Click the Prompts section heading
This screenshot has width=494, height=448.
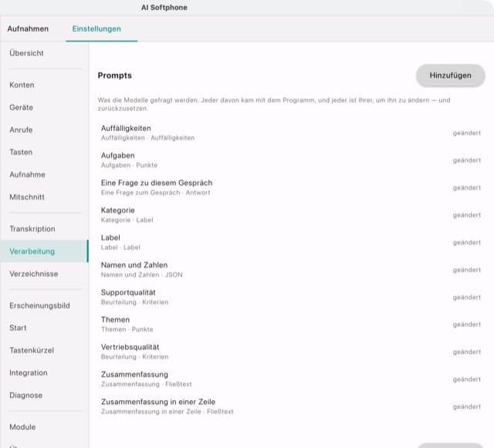[x=115, y=76]
